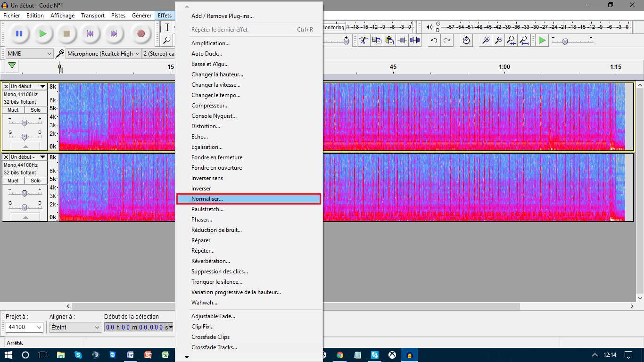Click the Record button

coord(140,33)
